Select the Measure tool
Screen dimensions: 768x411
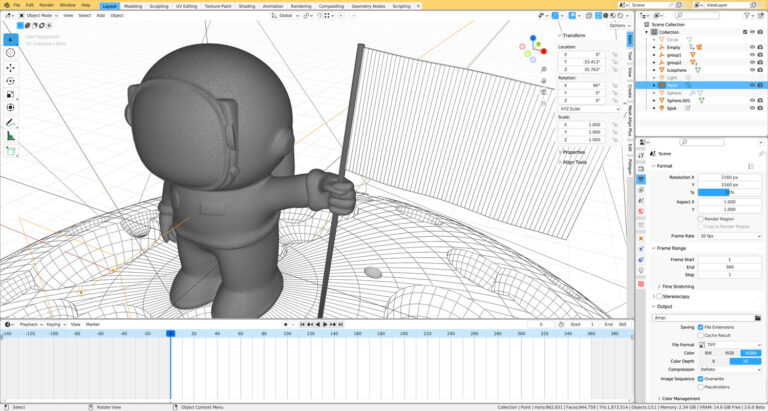pyautogui.click(x=11, y=135)
